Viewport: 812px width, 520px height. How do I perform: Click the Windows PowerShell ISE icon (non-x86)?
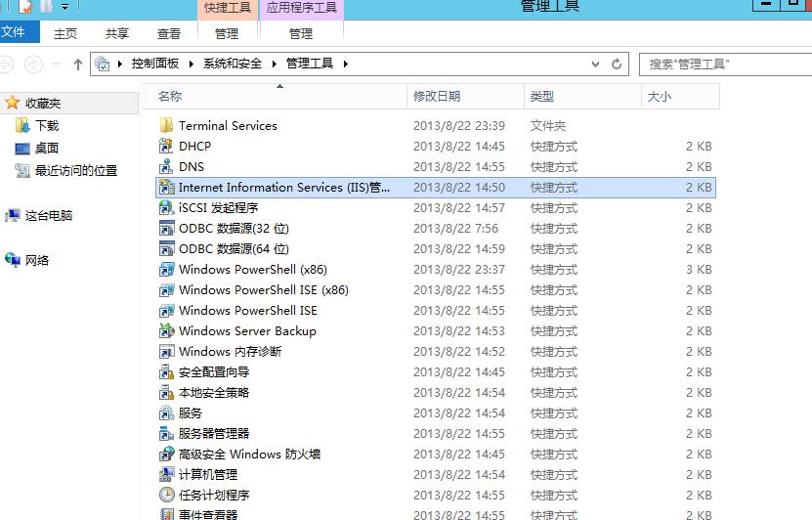166,310
